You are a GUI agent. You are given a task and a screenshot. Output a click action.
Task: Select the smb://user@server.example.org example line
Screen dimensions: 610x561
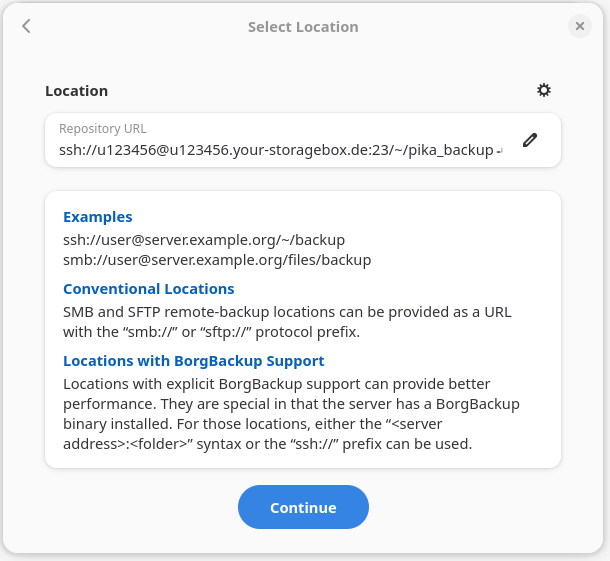[216, 260]
